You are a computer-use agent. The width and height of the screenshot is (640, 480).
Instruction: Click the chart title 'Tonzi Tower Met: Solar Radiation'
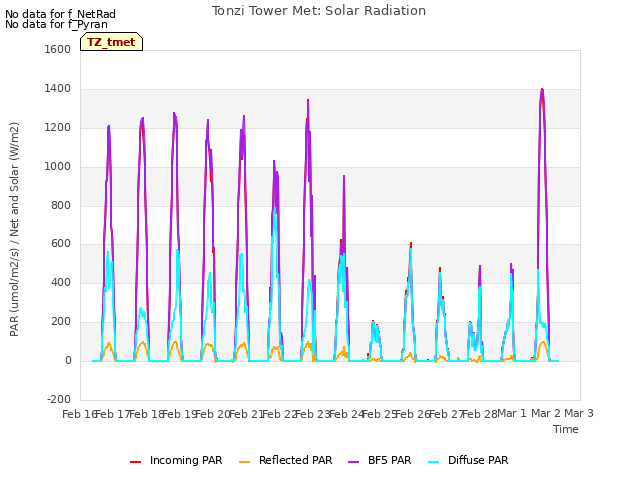(319, 11)
